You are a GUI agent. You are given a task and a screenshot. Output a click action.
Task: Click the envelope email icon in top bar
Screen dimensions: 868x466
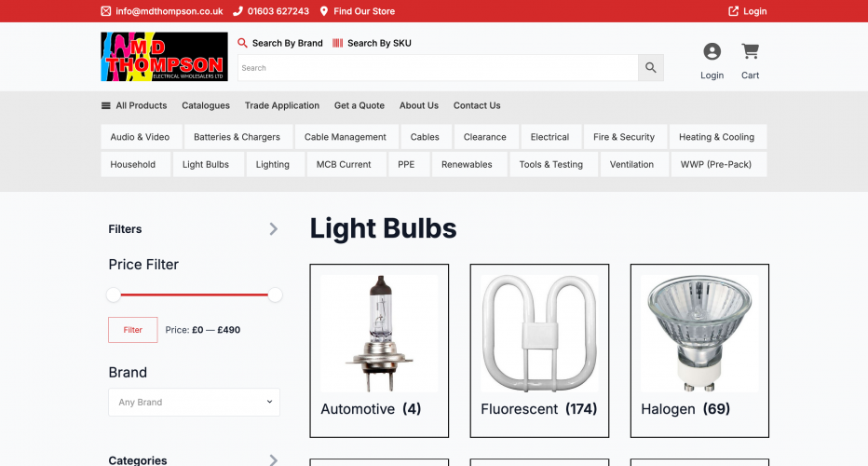click(x=106, y=11)
